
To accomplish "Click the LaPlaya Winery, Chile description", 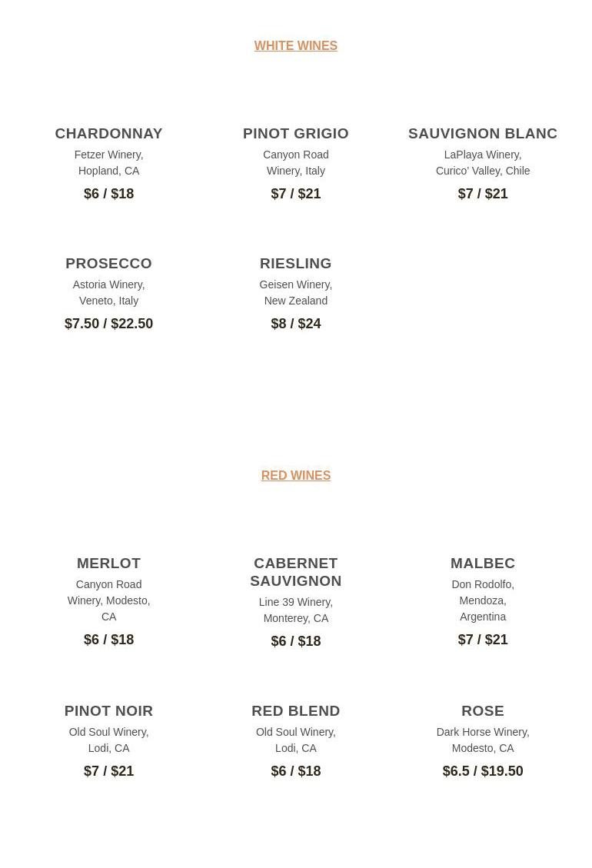I will (482, 163).
